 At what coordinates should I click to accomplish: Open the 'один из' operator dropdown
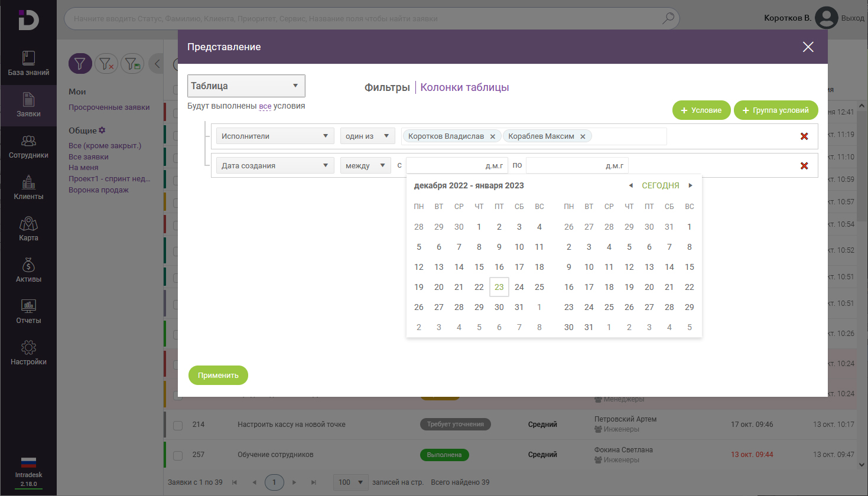tap(366, 135)
